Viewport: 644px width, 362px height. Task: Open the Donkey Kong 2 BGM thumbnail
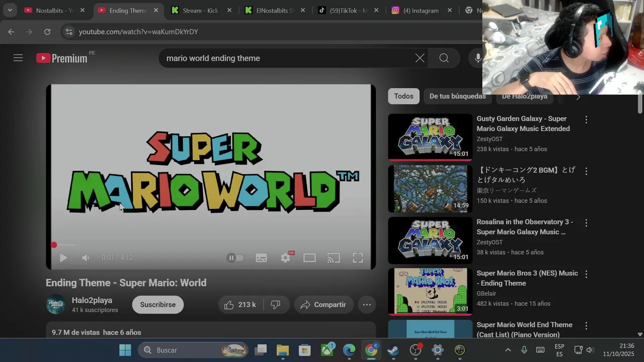[430, 189]
